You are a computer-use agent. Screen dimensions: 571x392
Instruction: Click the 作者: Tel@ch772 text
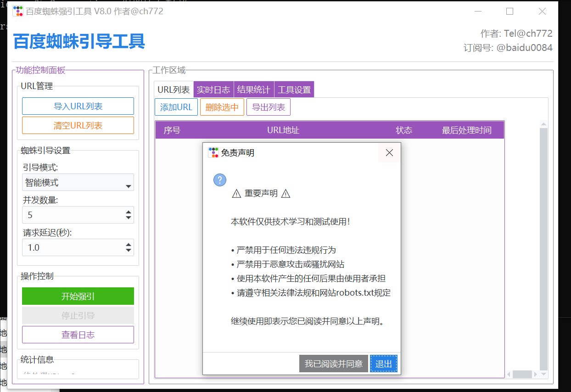coord(516,33)
